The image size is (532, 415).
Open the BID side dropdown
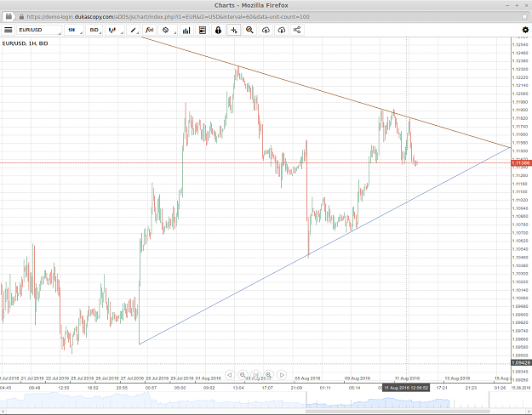pos(94,30)
